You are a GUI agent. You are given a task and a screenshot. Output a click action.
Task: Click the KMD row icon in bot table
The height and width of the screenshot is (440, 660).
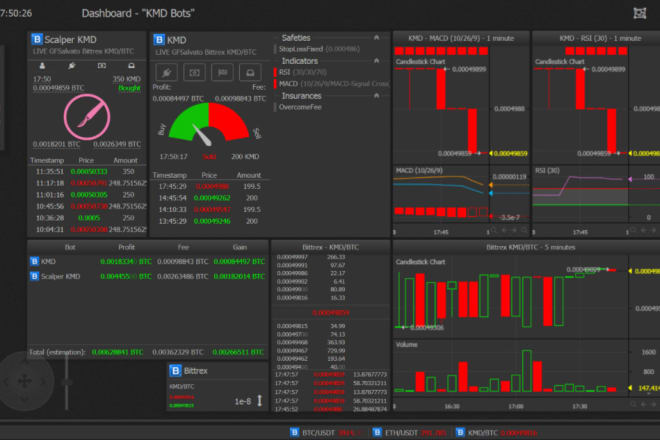coord(35,261)
